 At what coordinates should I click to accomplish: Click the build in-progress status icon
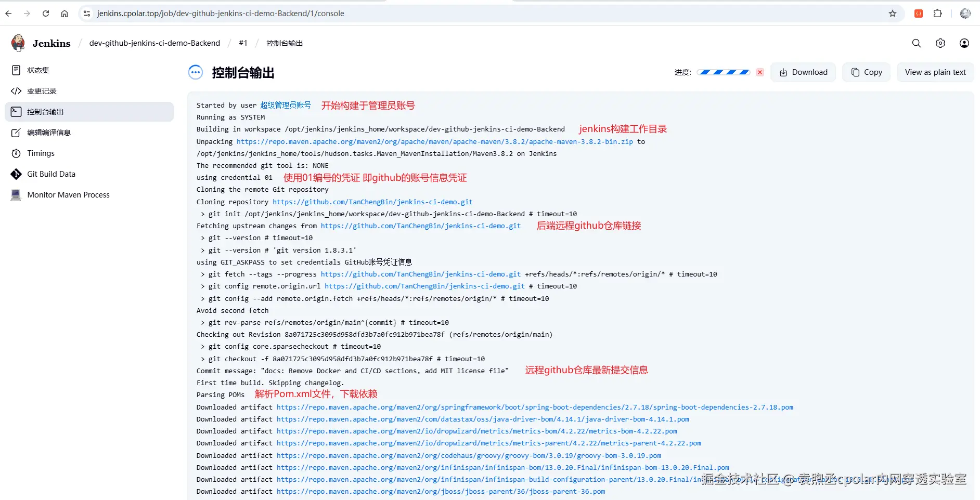(196, 72)
